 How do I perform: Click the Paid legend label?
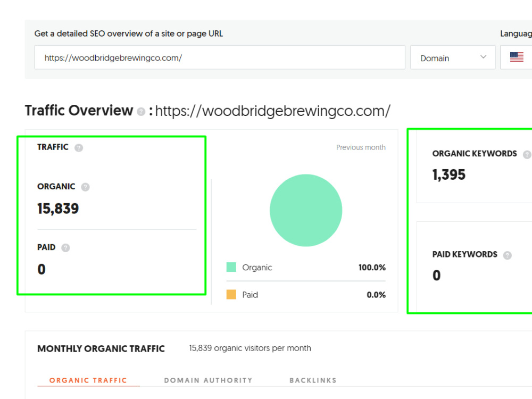pos(250,295)
